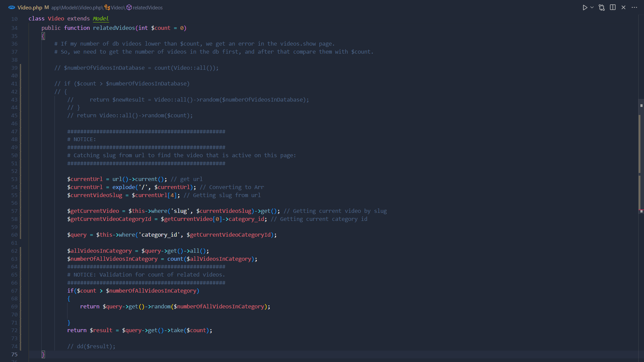
Task: Click the commented '$numberOfVideosInDatabase = count' line 39
Action: point(137,68)
